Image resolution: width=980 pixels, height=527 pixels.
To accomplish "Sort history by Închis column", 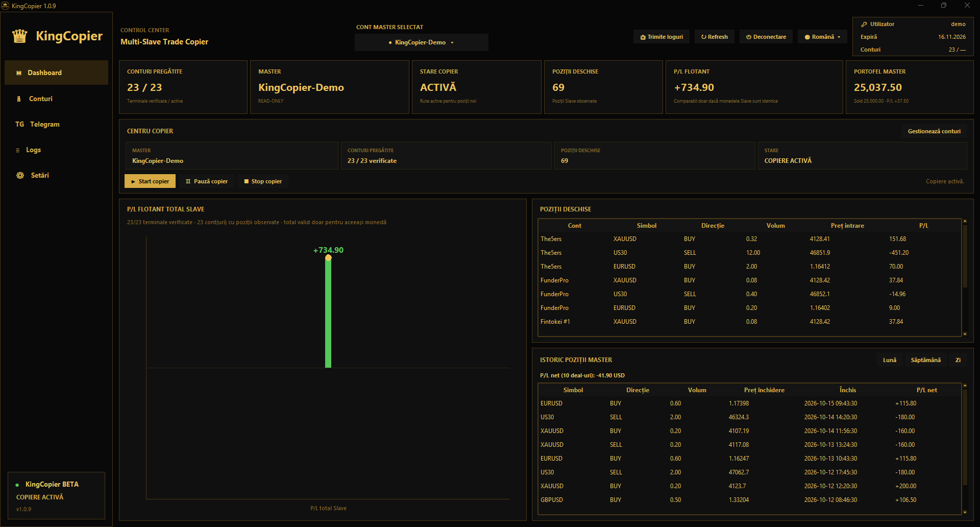I will [848, 390].
